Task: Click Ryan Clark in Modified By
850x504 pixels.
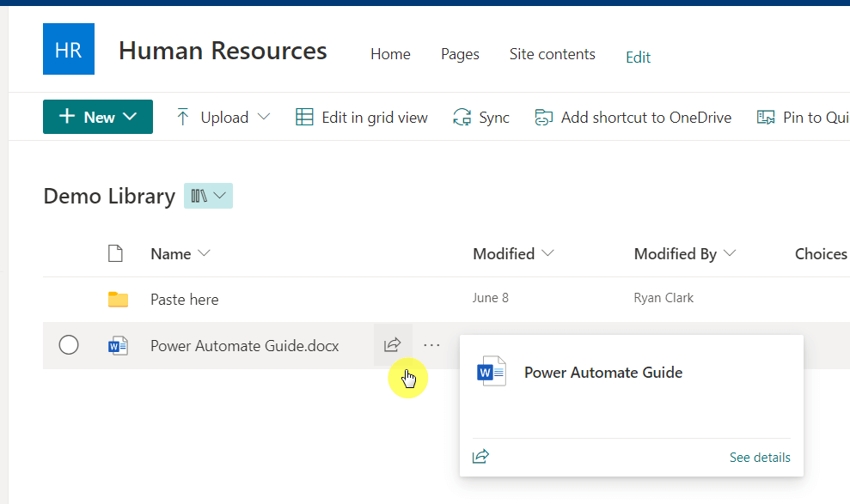Action: click(x=663, y=298)
